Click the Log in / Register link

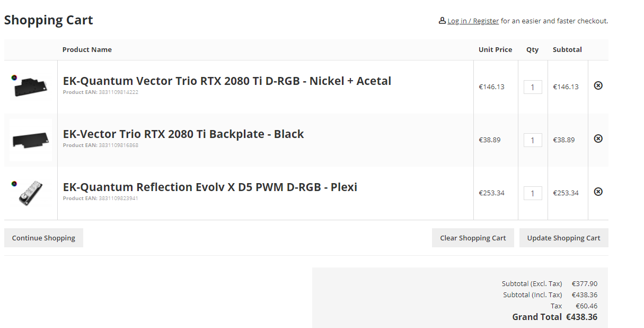pos(473,21)
